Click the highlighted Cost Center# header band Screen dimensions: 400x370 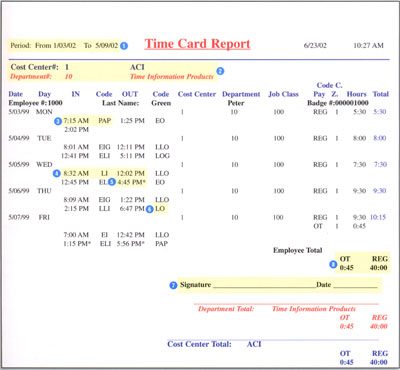pyautogui.click(x=113, y=72)
